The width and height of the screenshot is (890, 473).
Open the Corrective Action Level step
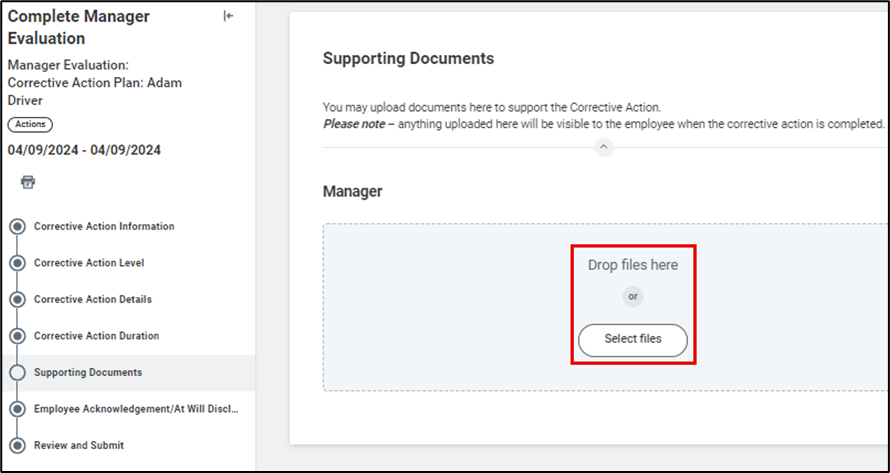click(x=89, y=263)
